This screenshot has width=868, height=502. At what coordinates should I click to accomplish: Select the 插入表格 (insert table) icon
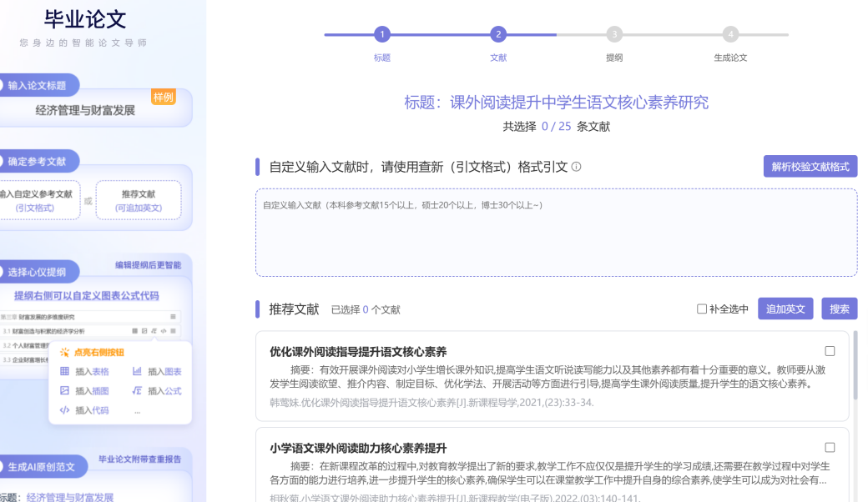(64, 370)
